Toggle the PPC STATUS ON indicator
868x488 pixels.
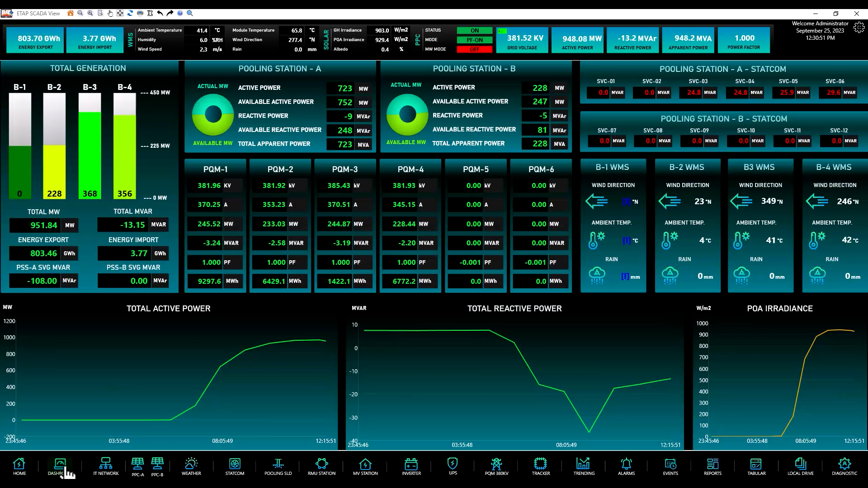pos(474,30)
